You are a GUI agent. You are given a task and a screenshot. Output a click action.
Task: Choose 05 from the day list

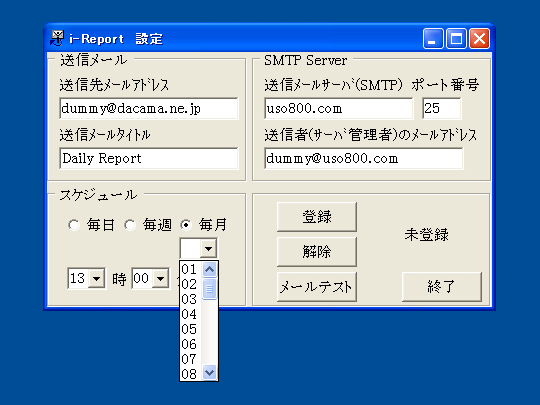(x=191, y=329)
